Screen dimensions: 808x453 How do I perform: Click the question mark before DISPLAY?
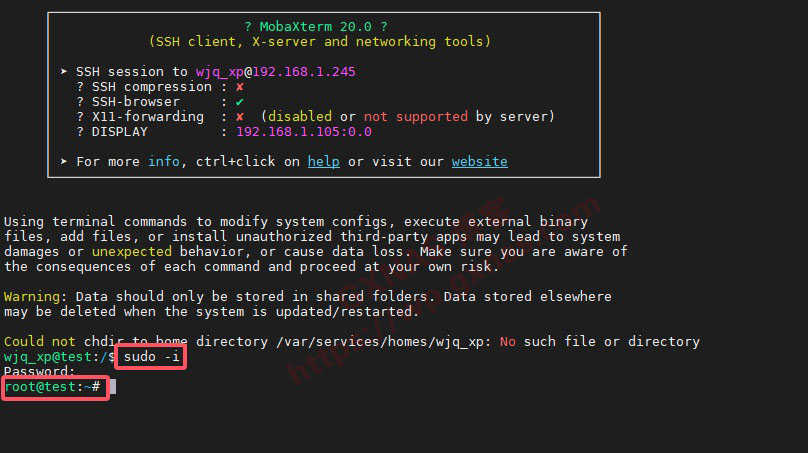[x=80, y=132]
